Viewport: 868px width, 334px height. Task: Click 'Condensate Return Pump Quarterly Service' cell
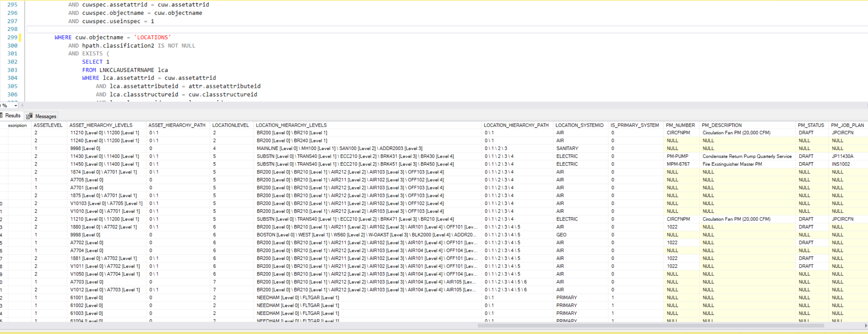pyautogui.click(x=747, y=156)
